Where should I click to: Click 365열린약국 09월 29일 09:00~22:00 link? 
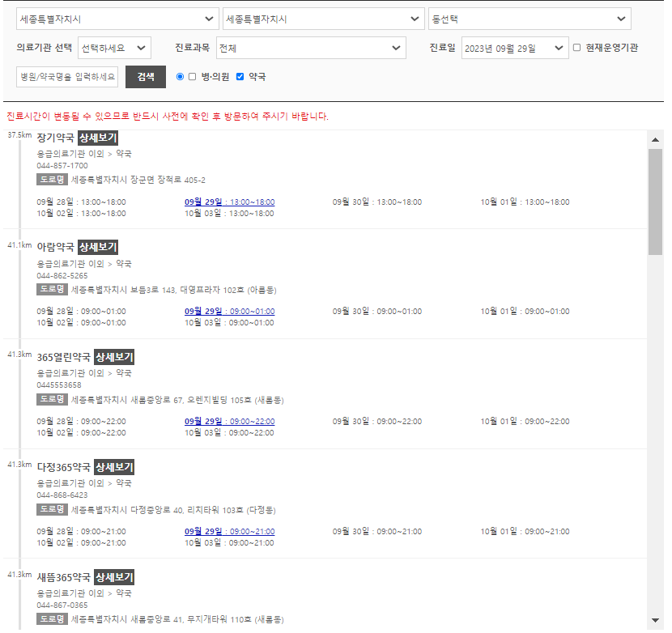pyautogui.click(x=230, y=421)
